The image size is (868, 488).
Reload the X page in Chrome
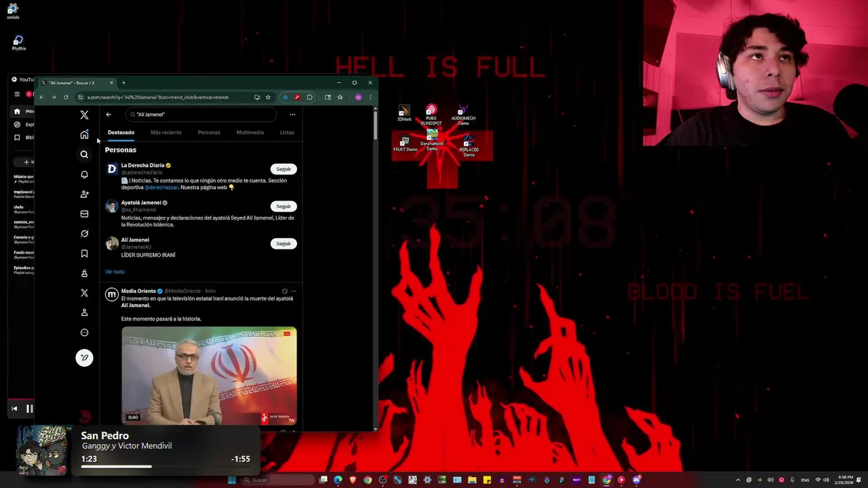click(66, 97)
